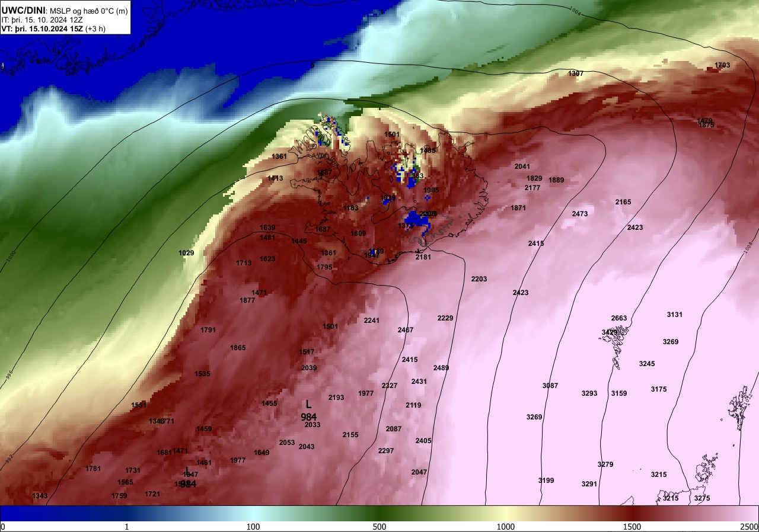The height and width of the screenshot is (532, 759).
Task: Click the height value 2041
Action: [522, 166]
